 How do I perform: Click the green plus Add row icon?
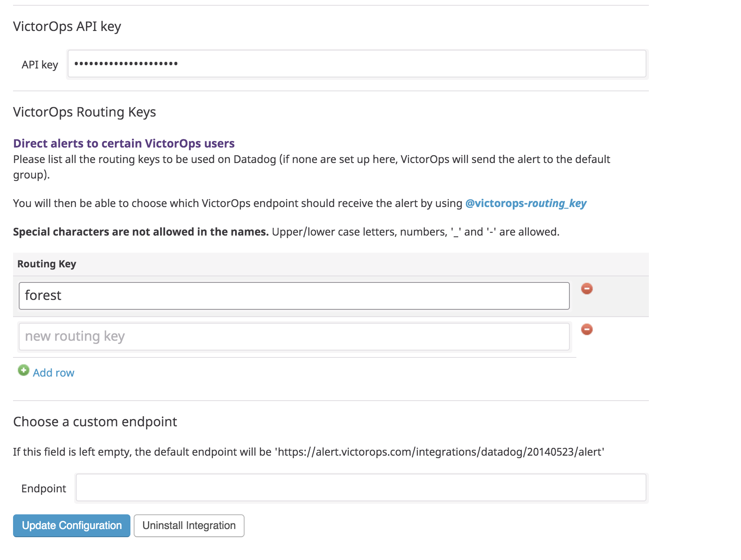pyautogui.click(x=24, y=370)
